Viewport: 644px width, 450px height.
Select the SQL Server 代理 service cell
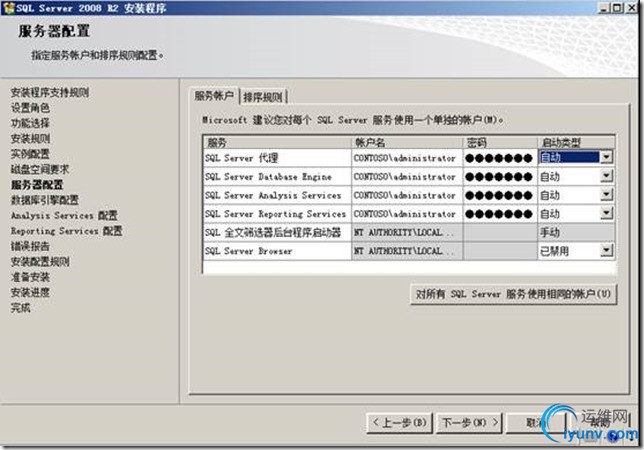[277, 158]
